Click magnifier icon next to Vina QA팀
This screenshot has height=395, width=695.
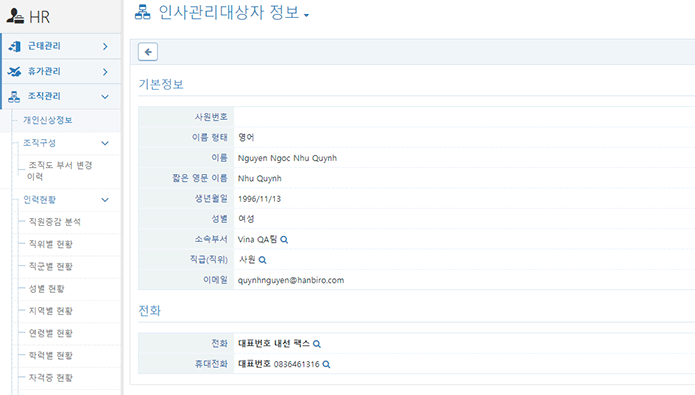(x=284, y=240)
